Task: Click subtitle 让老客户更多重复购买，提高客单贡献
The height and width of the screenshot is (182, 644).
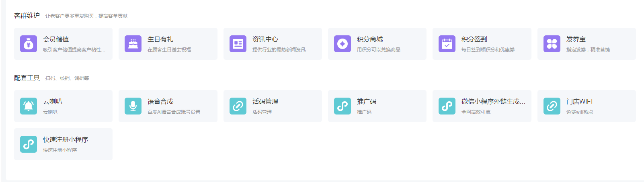Action: click(x=86, y=16)
